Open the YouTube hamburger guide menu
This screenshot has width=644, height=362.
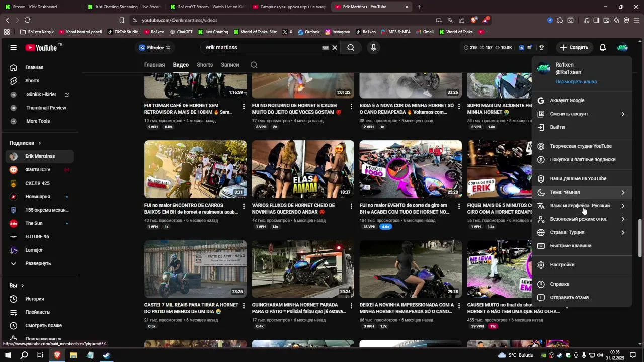click(x=14, y=48)
